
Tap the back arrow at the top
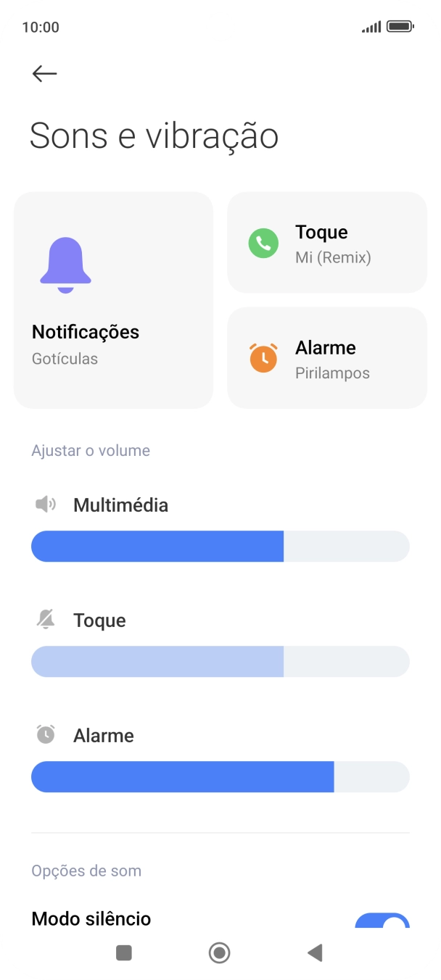[x=44, y=72]
